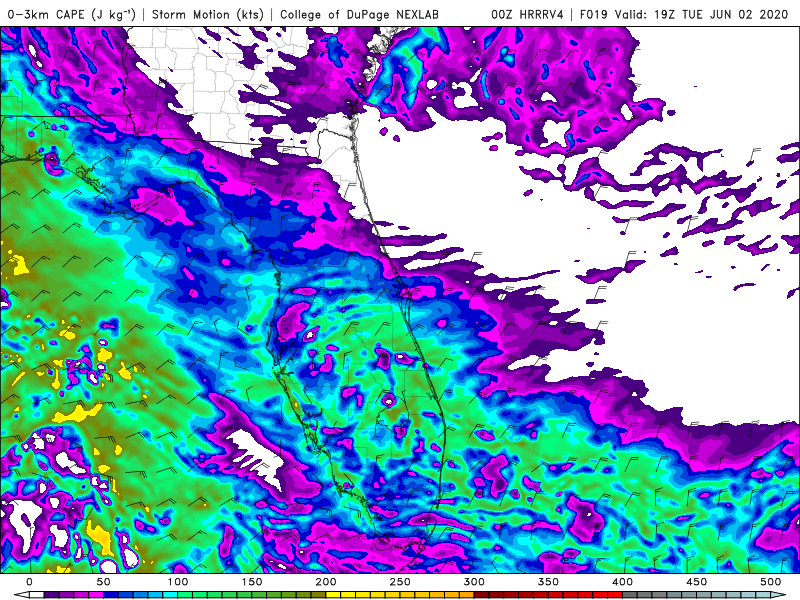The height and width of the screenshot is (600, 800).
Task: Click the '300' tick label on the color scale
Action: pyautogui.click(x=474, y=582)
